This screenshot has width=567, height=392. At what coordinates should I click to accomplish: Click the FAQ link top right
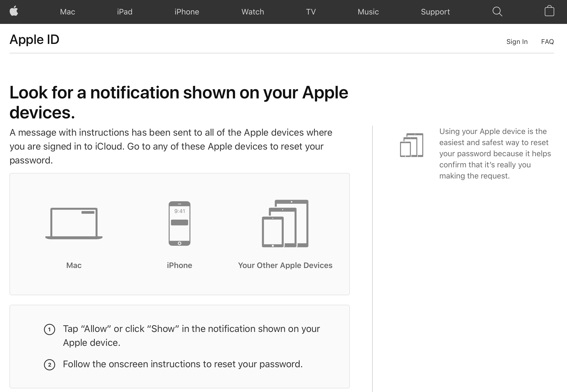[548, 41]
